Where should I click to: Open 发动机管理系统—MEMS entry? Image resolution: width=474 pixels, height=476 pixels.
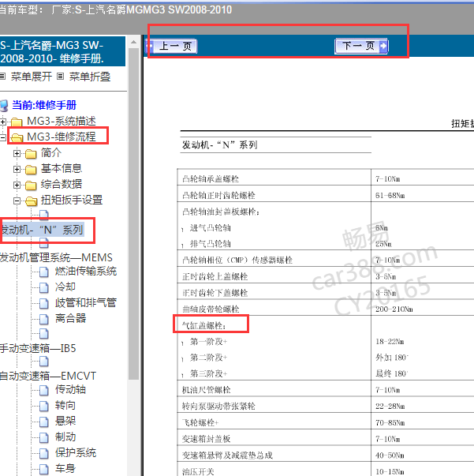56,257
